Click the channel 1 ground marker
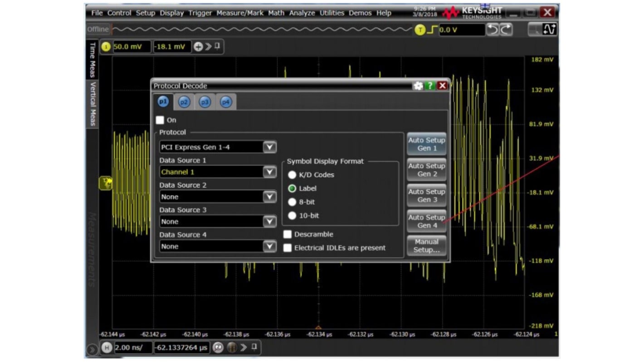Image resolution: width=644 pixels, height=362 pixels. pyautogui.click(x=105, y=183)
